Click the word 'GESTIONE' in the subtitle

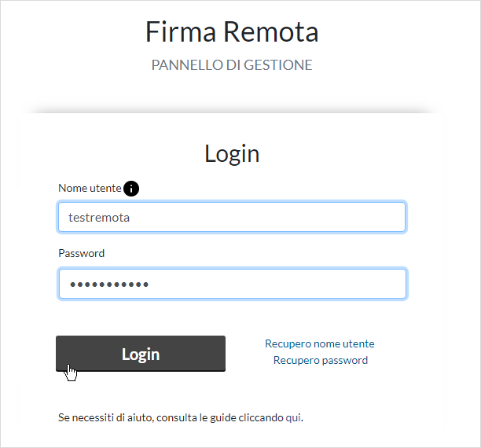[x=278, y=65]
